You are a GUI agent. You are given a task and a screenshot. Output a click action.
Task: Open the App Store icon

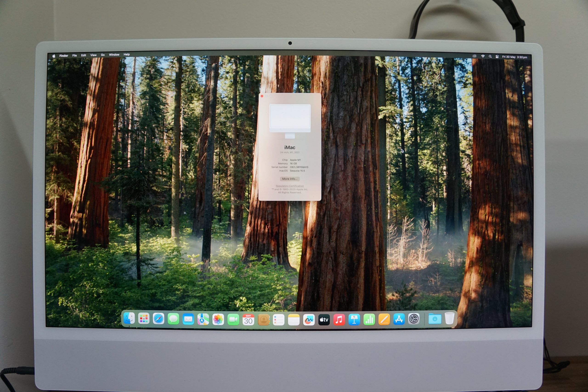point(399,319)
